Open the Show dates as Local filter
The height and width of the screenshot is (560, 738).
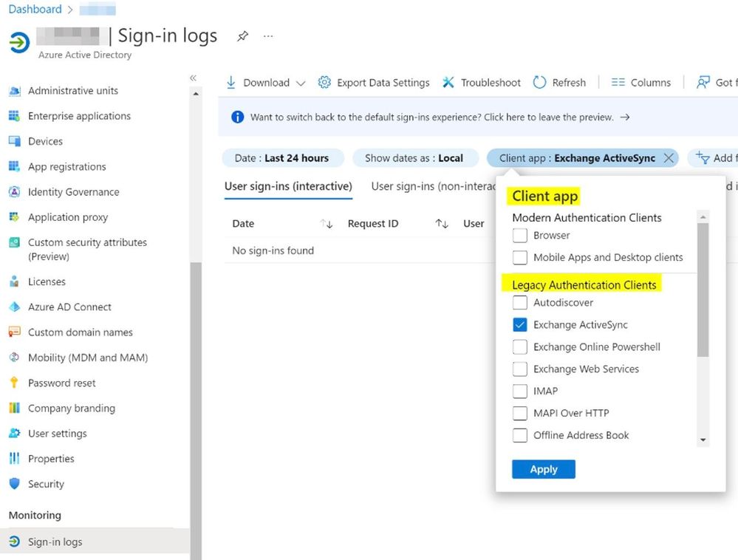(x=414, y=158)
